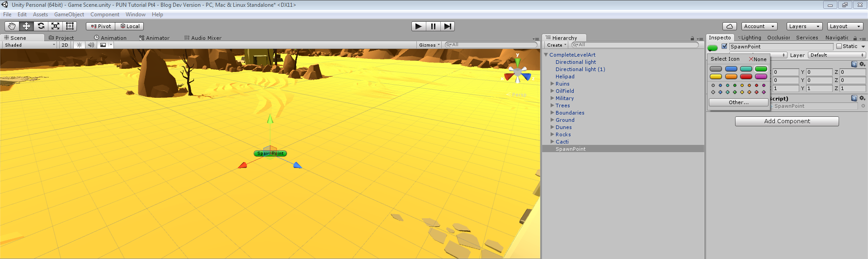Open the GameObject menu
The height and width of the screenshot is (259, 868).
(69, 14)
